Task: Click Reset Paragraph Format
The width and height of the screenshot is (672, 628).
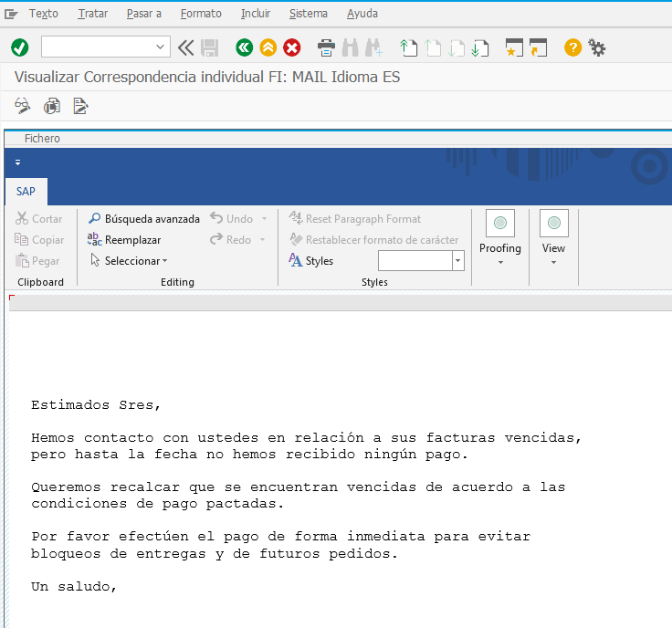Action: 355,219
